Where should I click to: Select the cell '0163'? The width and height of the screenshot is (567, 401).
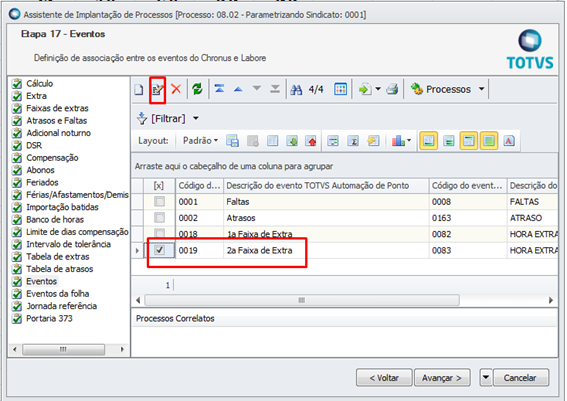[468, 218]
